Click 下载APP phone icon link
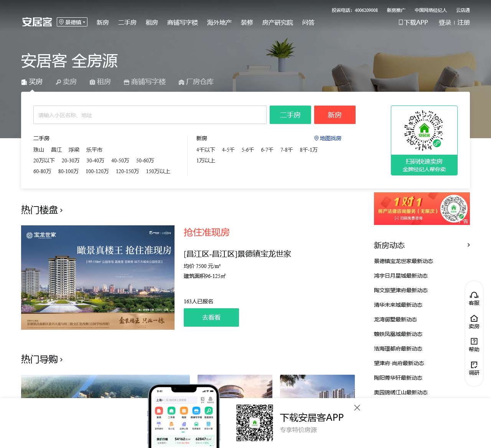Viewport: 491px width, 448px height. [413, 23]
